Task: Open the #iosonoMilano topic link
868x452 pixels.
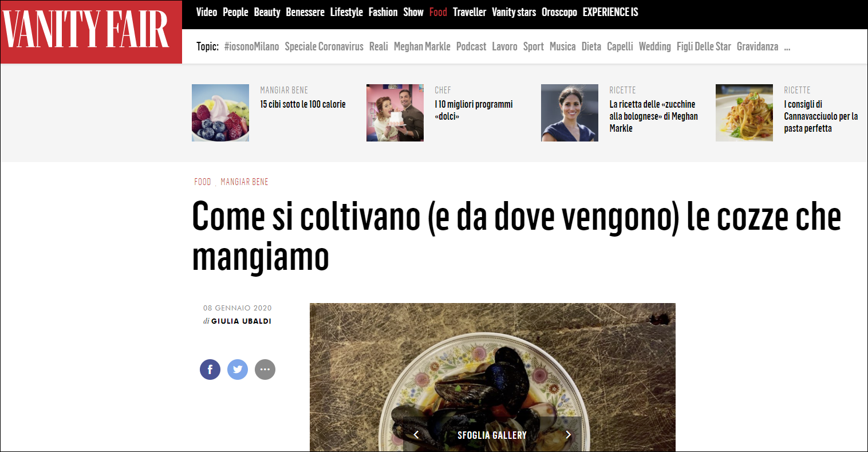Action: [252, 47]
